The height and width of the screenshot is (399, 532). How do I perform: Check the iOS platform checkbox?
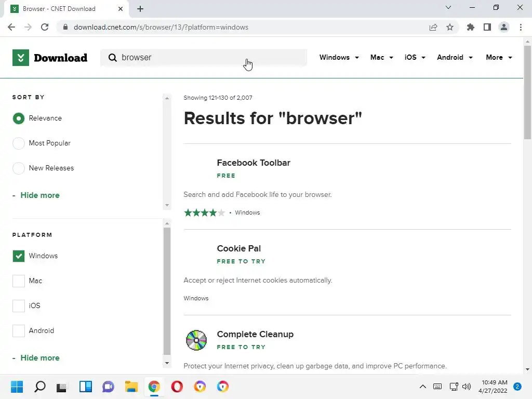(19, 305)
